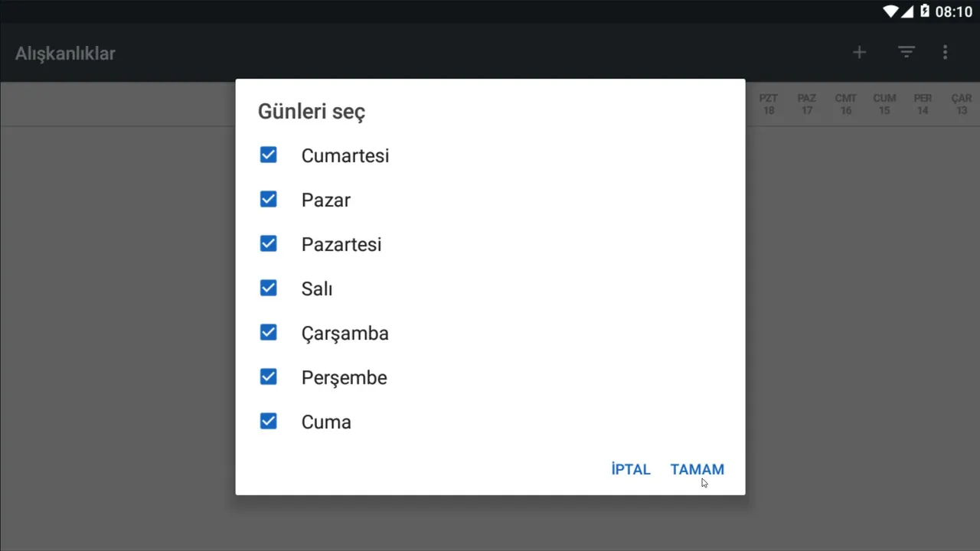
Task: Open the three-dot overflow menu
Action: (945, 52)
